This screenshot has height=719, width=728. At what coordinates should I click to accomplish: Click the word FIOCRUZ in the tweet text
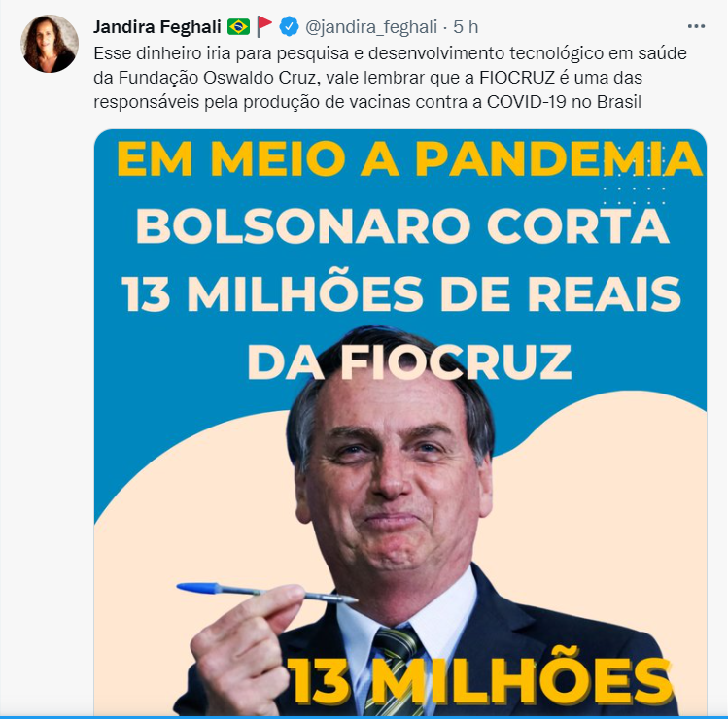[x=517, y=78]
